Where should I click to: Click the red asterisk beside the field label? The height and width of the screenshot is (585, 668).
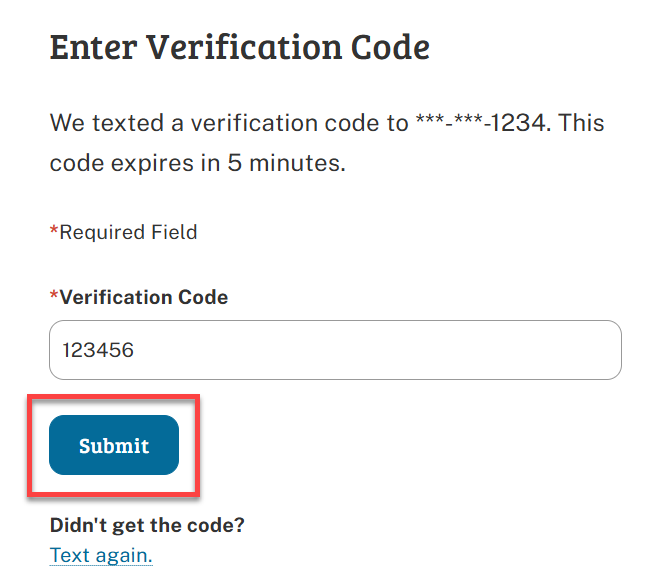point(54,296)
